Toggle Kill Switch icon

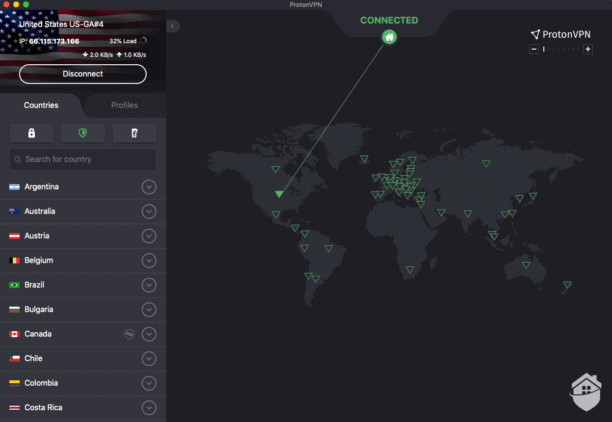coord(134,133)
